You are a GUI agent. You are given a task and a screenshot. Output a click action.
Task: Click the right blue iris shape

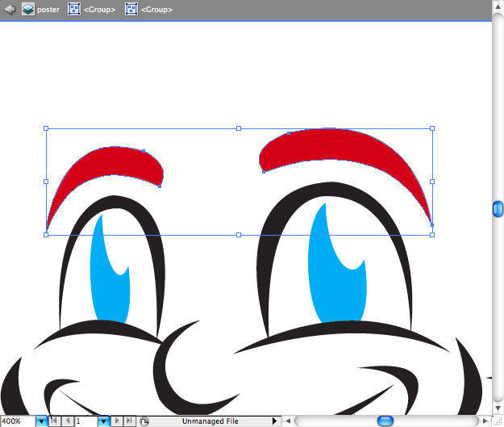[x=338, y=290]
